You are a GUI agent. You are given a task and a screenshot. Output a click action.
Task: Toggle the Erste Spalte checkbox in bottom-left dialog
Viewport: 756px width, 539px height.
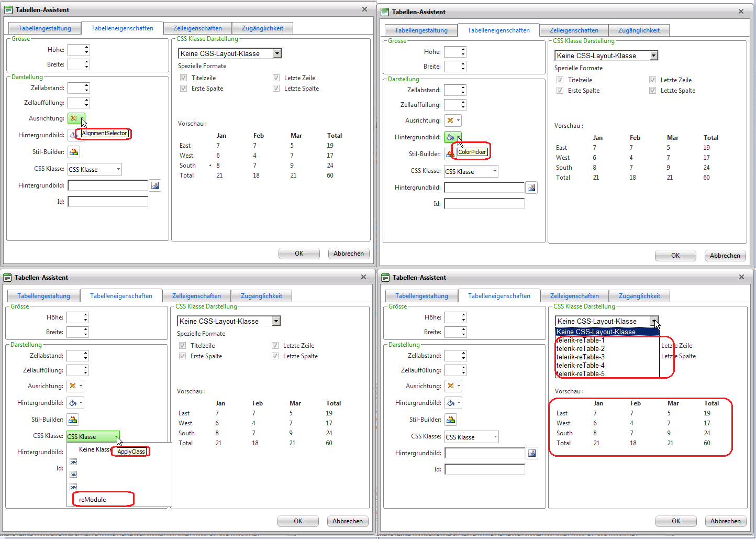click(x=182, y=356)
